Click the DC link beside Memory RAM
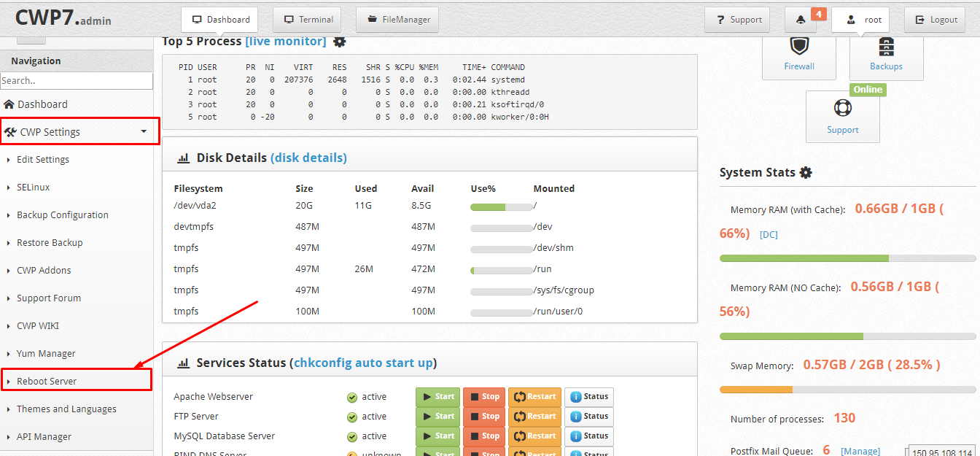 coord(769,235)
